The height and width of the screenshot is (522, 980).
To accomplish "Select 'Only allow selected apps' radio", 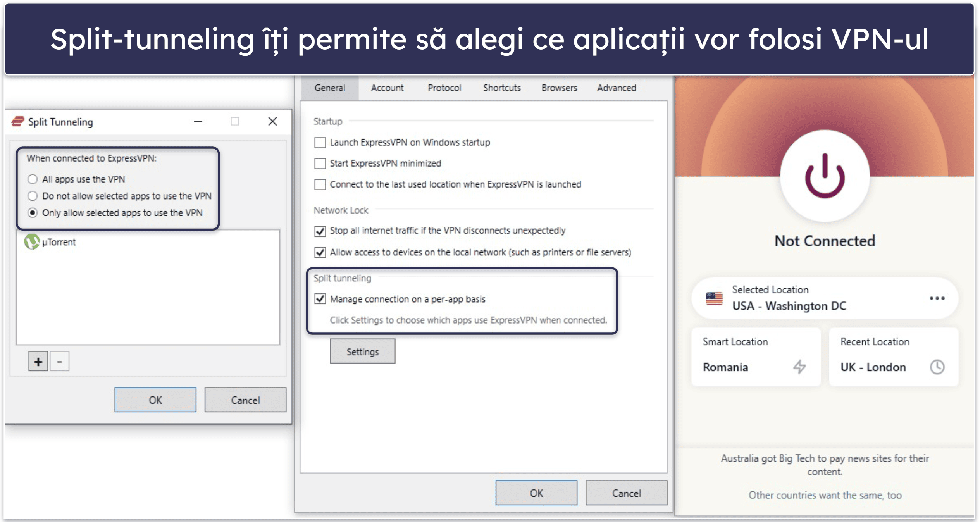I will coord(33,213).
